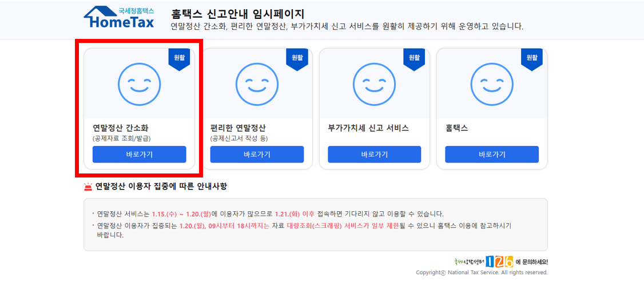This screenshot has height=300, width=644.
Task: Select the 연말정산 간소화 title text
Action: (120, 128)
